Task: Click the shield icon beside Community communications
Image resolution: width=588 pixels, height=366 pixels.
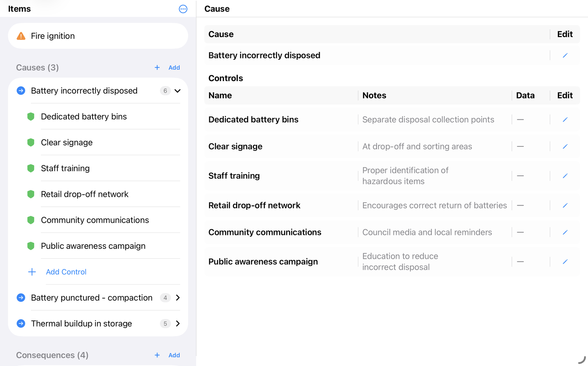Action: 31,220
